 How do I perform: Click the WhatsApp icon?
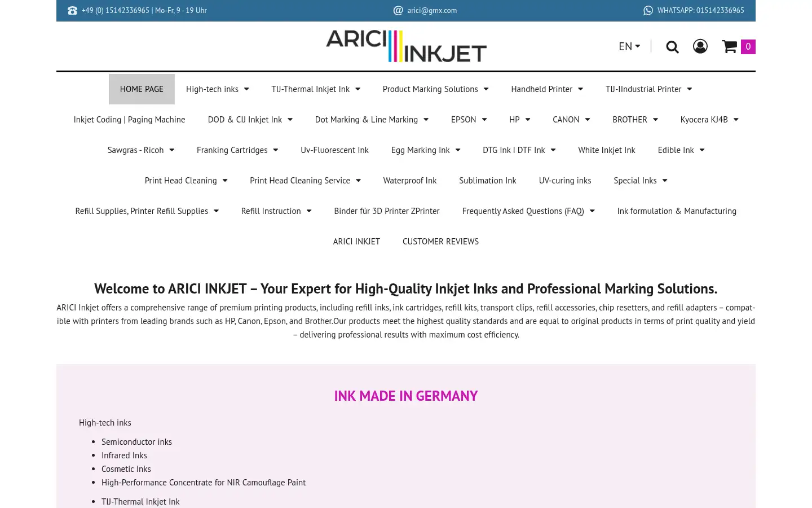pos(648,10)
